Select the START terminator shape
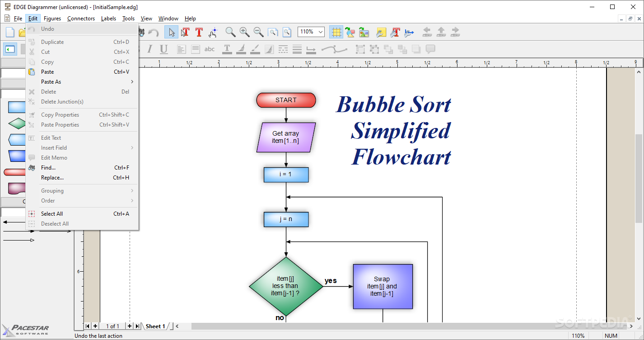Screen dimensions: 644x340 [286, 100]
